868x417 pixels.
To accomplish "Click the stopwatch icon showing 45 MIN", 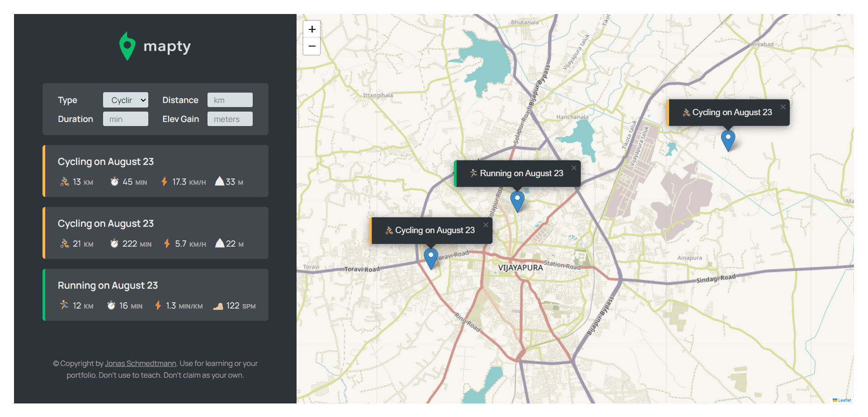I will coord(114,181).
